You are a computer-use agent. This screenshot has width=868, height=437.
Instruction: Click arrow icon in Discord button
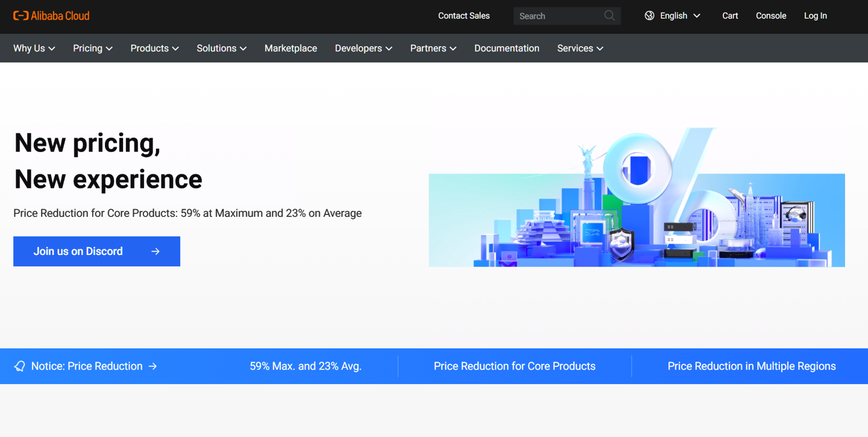point(156,251)
